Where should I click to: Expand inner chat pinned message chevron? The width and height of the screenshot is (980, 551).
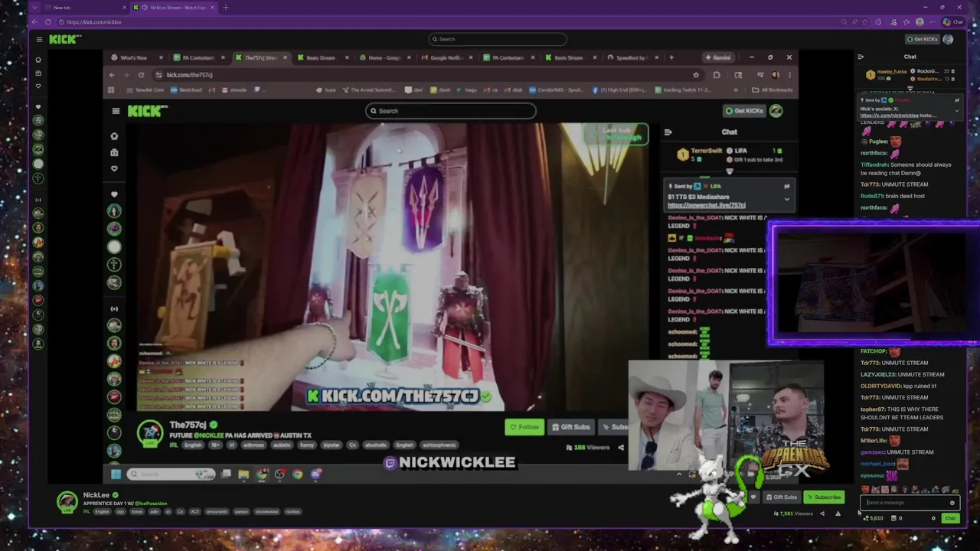(x=786, y=200)
